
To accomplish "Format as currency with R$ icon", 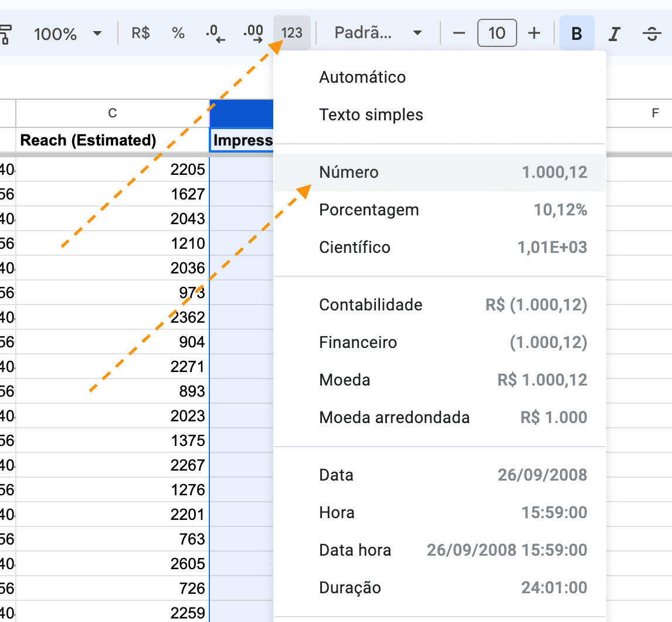I will [141, 33].
